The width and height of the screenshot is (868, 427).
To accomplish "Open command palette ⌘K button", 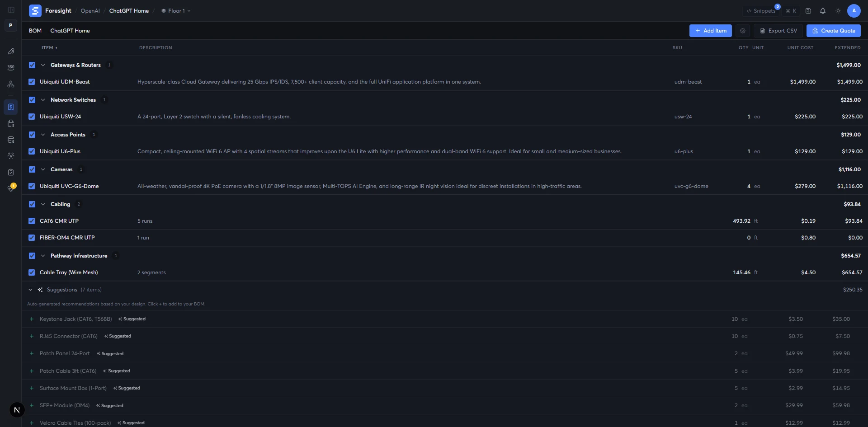I will coord(791,11).
